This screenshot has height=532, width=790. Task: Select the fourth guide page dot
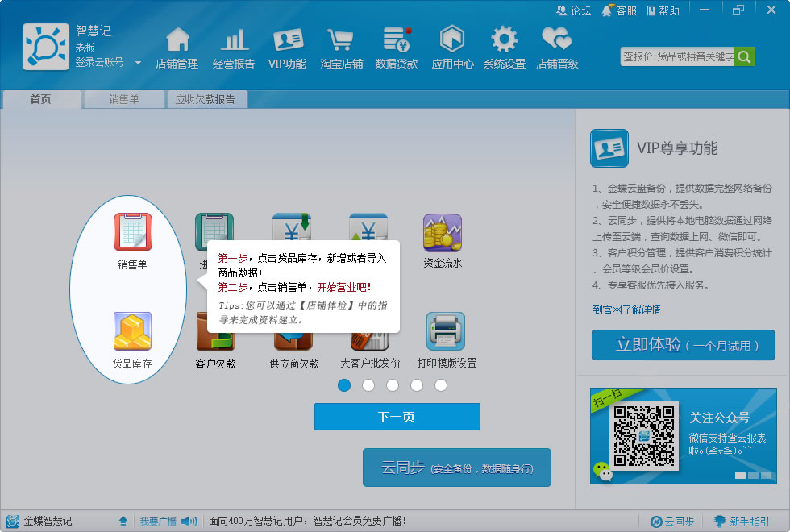[x=417, y=385]
